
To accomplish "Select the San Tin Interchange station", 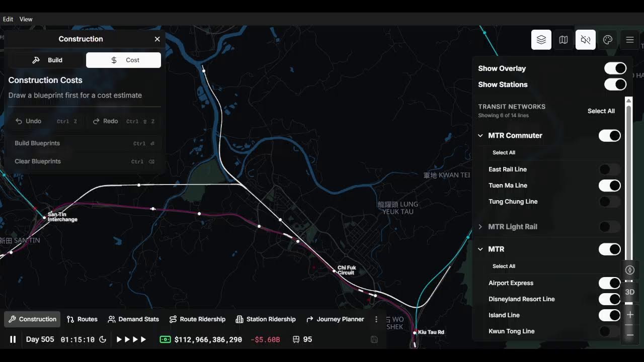I will (45, 218).
